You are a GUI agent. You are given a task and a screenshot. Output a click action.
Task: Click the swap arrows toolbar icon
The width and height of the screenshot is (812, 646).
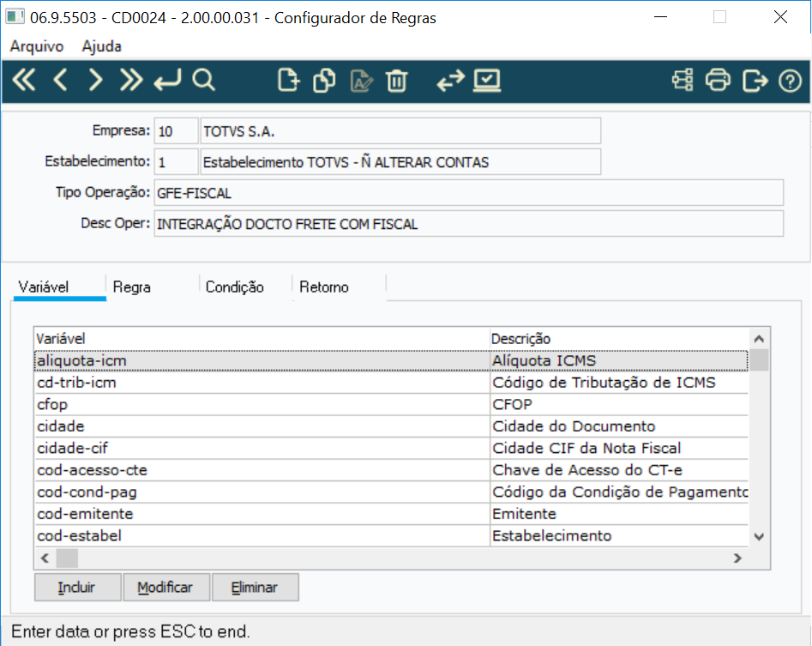click(x=450, y=82)
